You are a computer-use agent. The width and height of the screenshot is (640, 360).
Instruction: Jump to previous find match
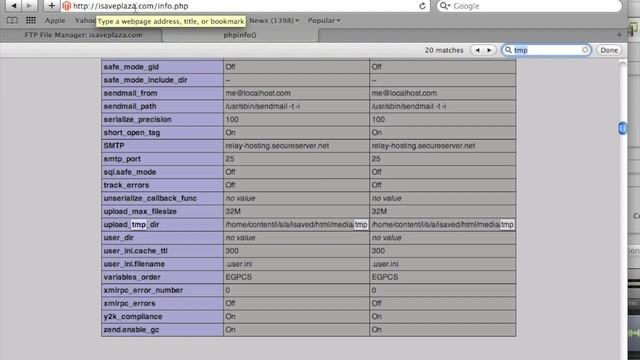coord(477,50)
